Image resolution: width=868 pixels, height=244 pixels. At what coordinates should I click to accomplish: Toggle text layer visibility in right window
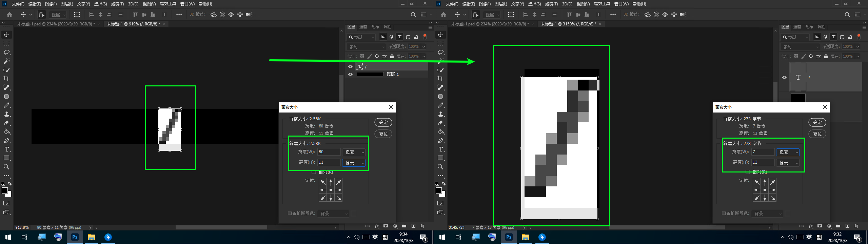click(784, 77)
